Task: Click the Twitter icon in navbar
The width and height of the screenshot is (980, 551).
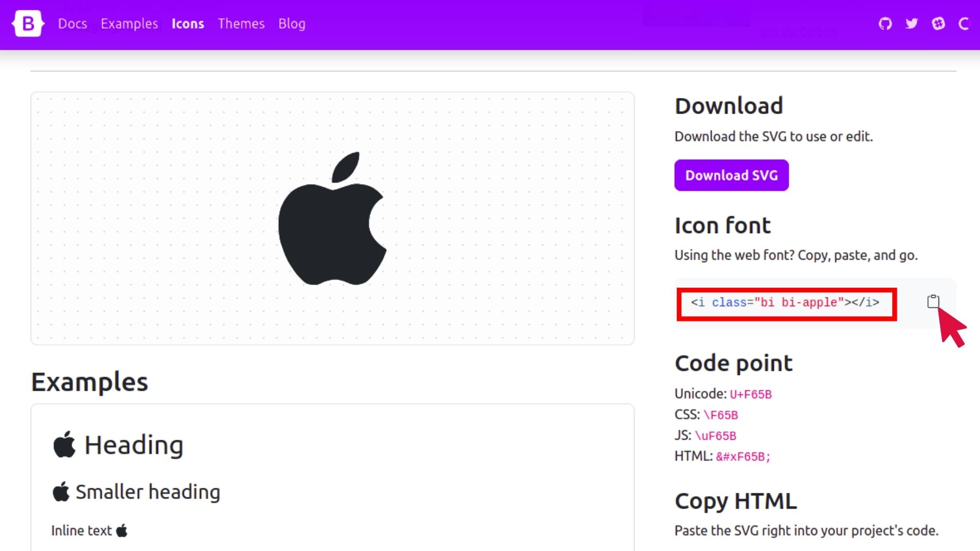Action: coord(911,24)
